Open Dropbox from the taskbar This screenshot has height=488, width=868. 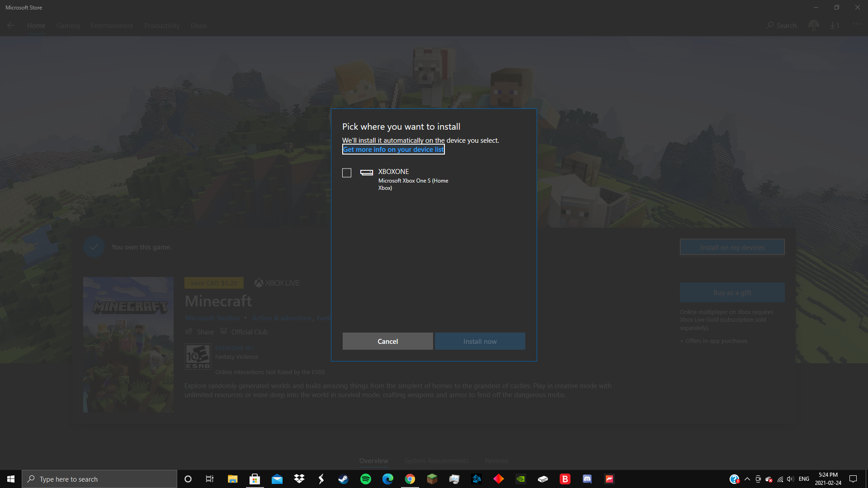pyautogui.click(x=299, y=479)
